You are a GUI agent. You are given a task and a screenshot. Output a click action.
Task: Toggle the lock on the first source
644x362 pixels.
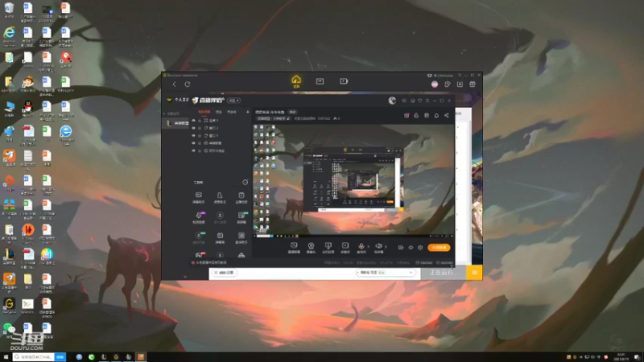point(200,120)
